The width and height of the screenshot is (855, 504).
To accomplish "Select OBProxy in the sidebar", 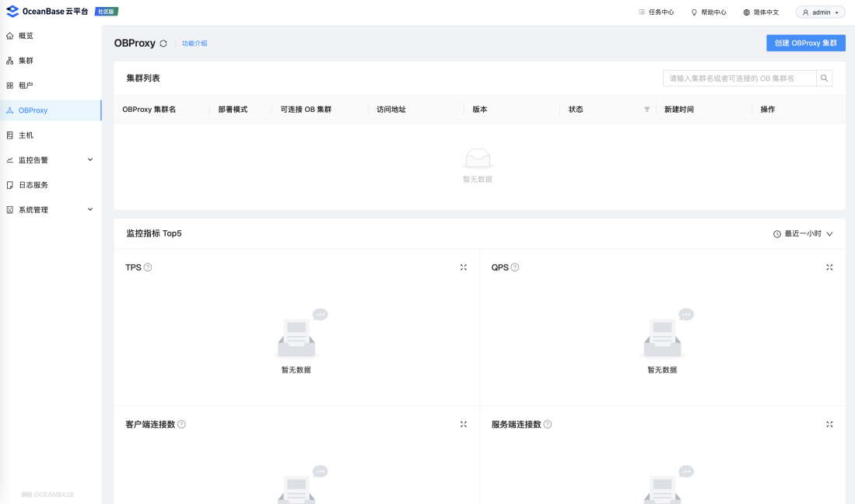I will [51, 110].
